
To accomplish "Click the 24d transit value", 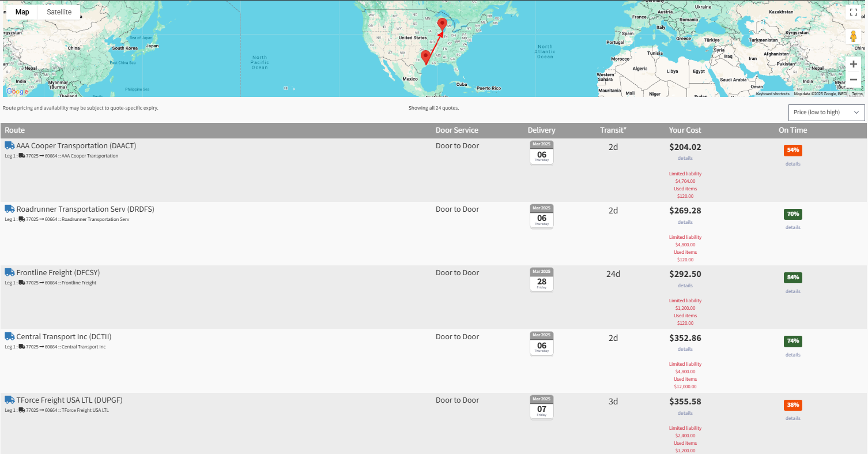I will coord(613,274).
